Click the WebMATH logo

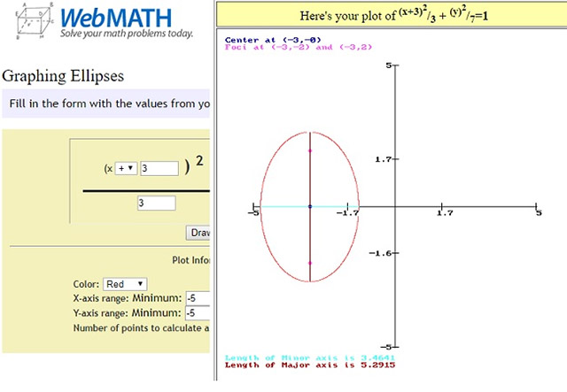pyautogui.click(x=116, y=18)
